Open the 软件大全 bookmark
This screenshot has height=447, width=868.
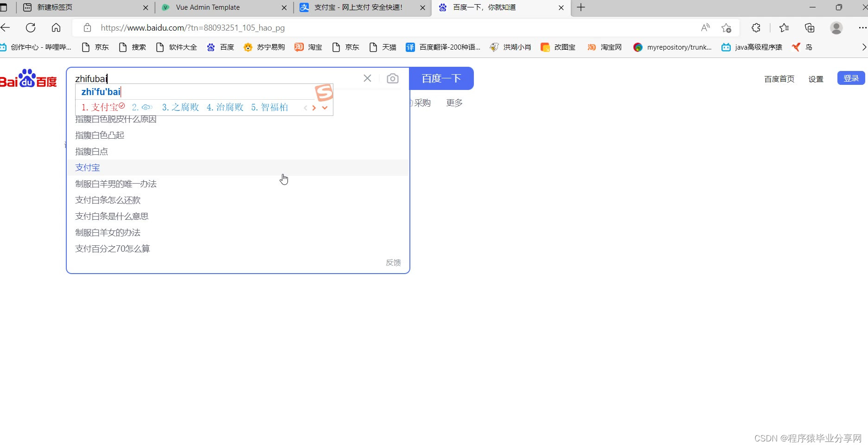176,47
